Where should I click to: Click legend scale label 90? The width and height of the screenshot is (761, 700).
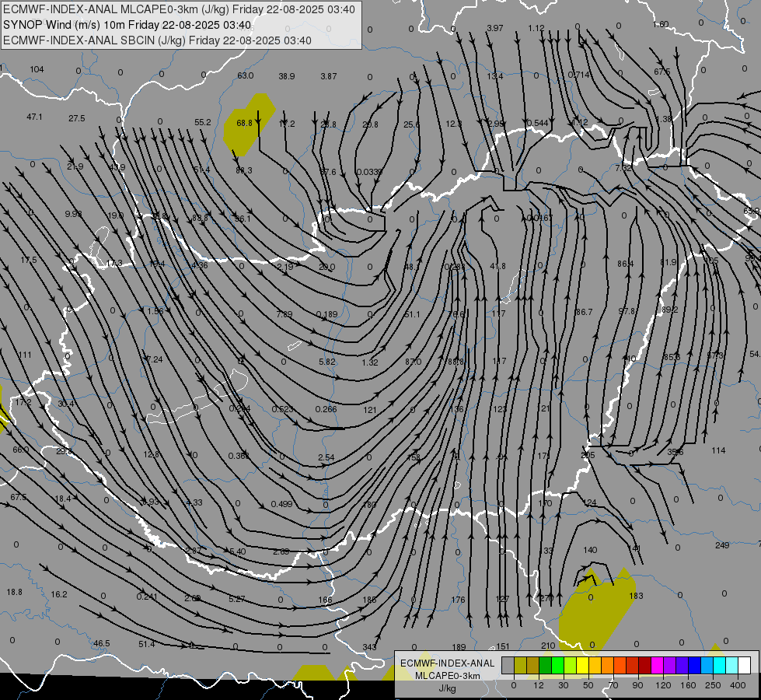click(637, 685)
